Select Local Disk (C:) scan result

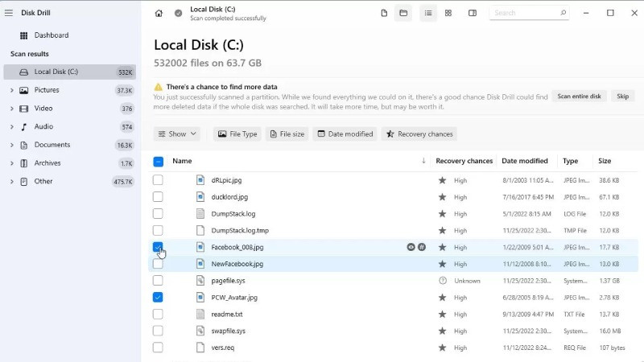(x=70, y=72)
